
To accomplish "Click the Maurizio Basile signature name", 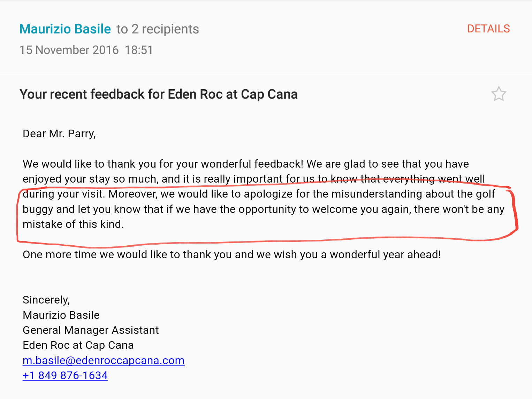I will (61, 315).
